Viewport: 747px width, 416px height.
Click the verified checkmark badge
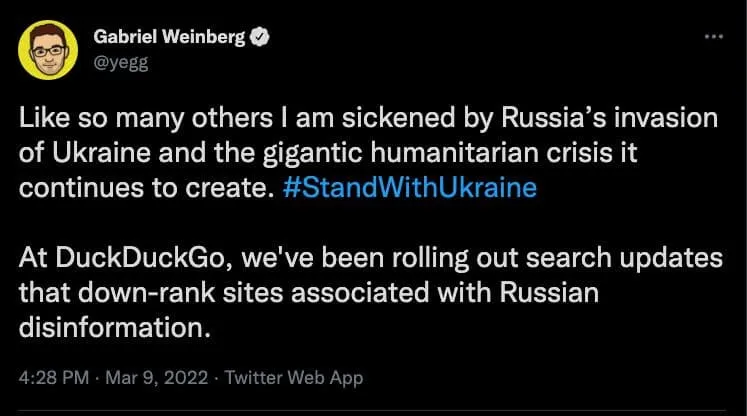260,37
